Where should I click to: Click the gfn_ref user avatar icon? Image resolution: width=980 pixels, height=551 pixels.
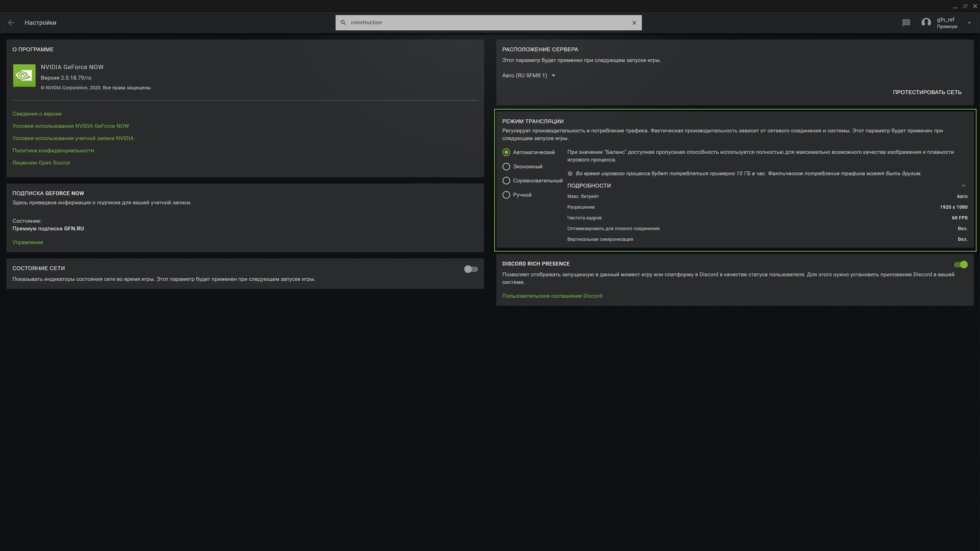[x=926, y=23]
